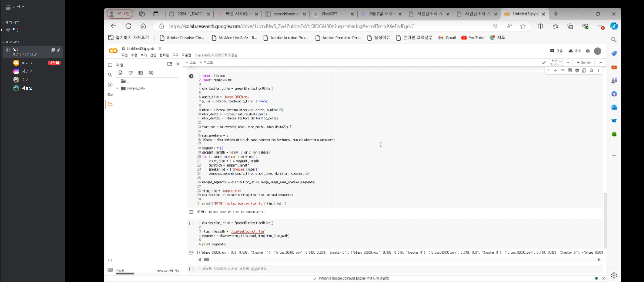
Task: Open the 도구 menu in Colab
Action: pyautogui.click(x=175, y=55)
